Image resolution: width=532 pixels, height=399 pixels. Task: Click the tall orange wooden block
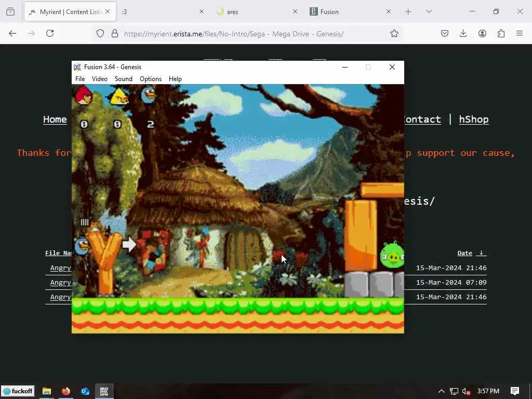[361, 235]
